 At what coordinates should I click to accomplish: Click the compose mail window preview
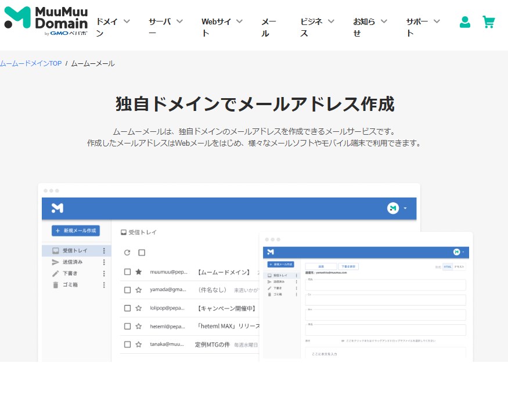366,296
